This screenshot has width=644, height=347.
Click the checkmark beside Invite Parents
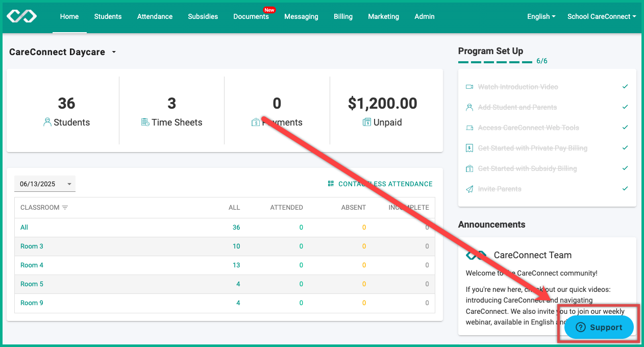[625, 189]
